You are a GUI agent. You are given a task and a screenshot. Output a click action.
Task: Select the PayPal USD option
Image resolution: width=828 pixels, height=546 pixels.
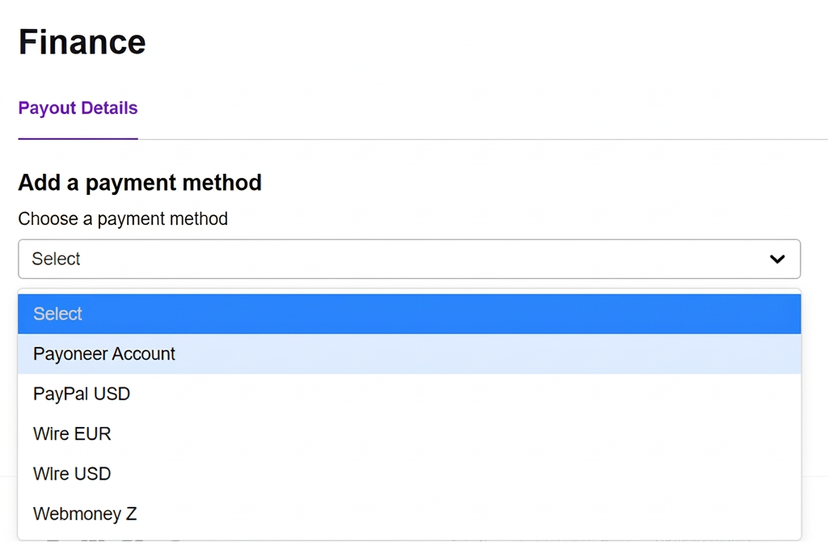409,394
